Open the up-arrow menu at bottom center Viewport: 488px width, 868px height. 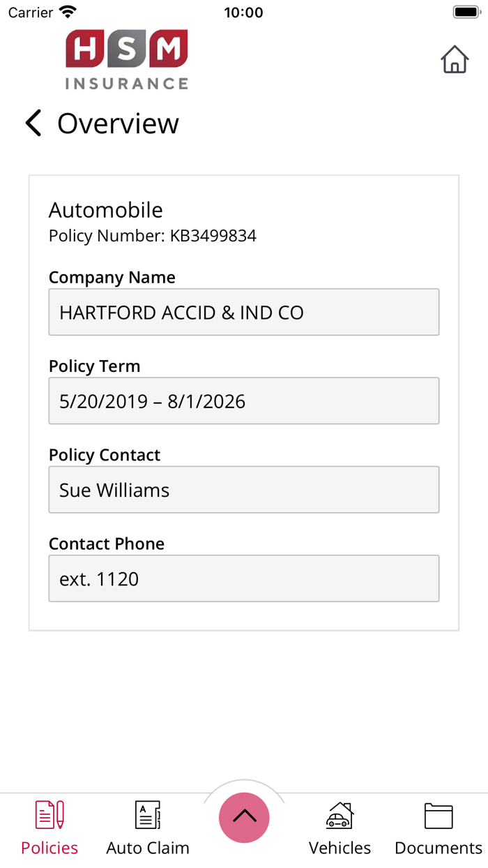pos(244,816)
